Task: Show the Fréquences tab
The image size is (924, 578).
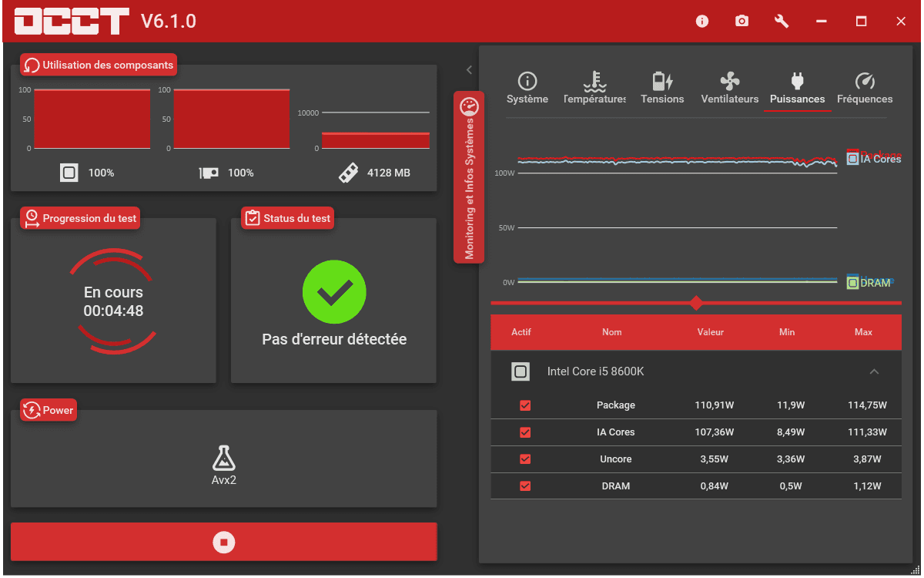Action: [x=865, y=89]
